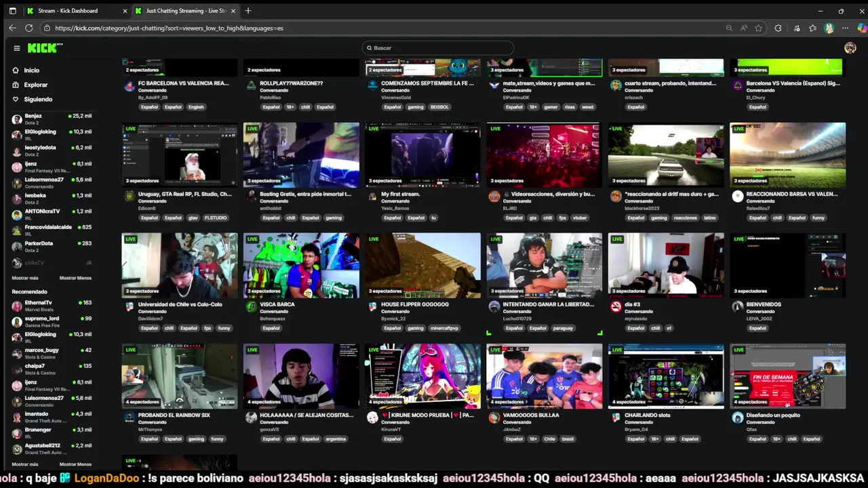Screen dimensions: 868x488
Task: Click the FLSTUDIO tag
Action: pyautogui.click(x=216, y=218)
